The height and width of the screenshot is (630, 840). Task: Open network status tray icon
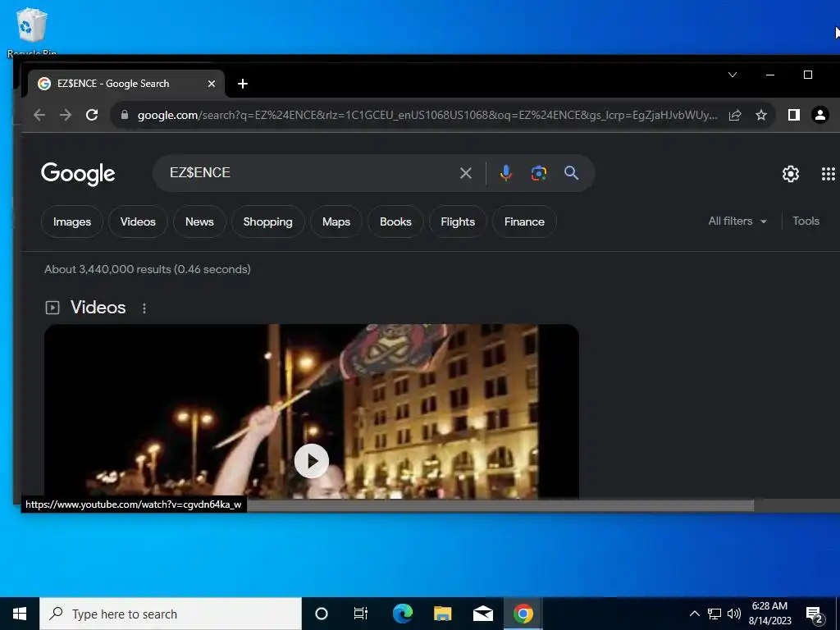tap(714, 614)
